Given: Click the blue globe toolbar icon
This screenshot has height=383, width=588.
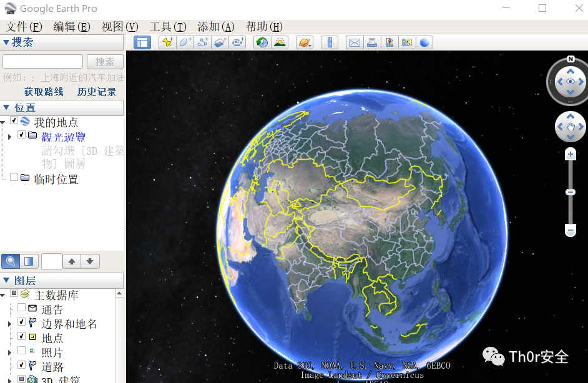Looking at the screenshot, I should [424, 42].
